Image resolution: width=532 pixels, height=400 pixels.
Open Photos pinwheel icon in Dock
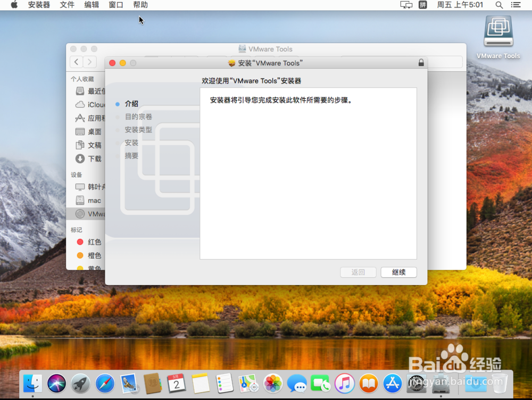pyautogui.click(x=273, y=384)
